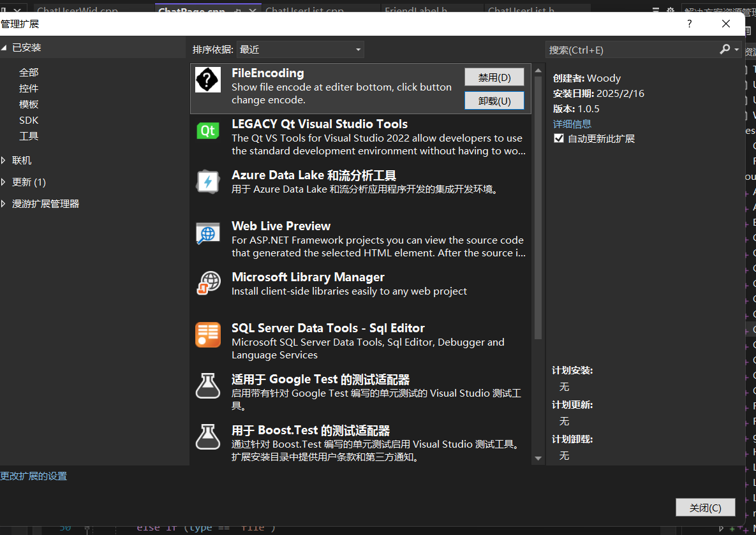
Task: Collapse the 已安装 category
Action: coord(4,48)
